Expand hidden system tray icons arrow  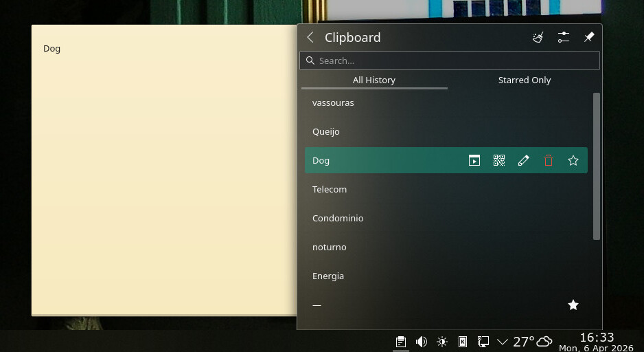click(x=503, y=342)
